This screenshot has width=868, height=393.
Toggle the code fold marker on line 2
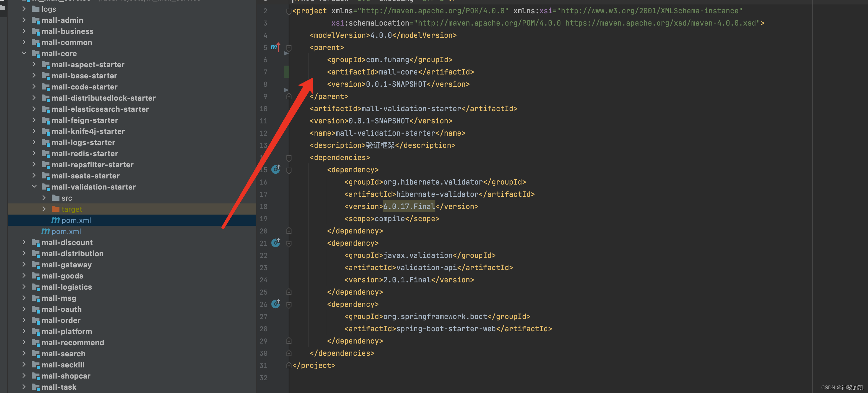[x=289, y=11]
